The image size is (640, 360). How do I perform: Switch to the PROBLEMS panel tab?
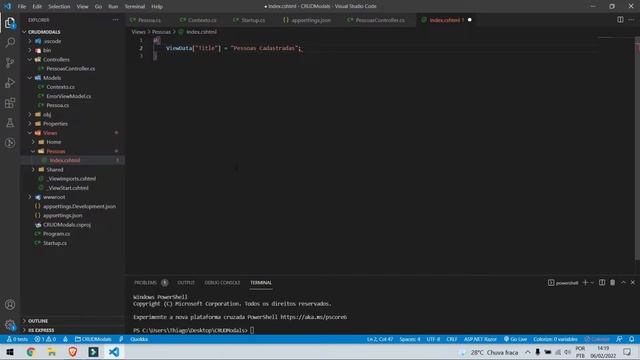click(150, 282)
